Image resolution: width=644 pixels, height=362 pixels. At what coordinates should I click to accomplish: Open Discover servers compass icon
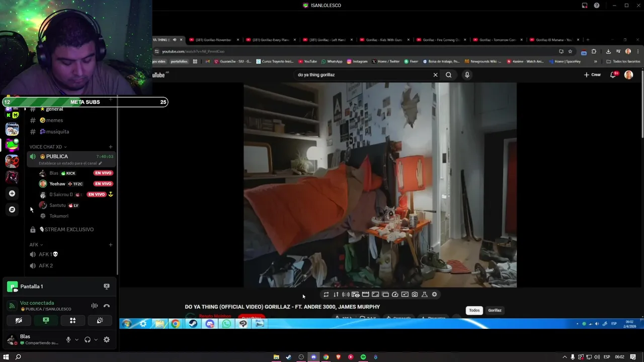pos(12,209)
